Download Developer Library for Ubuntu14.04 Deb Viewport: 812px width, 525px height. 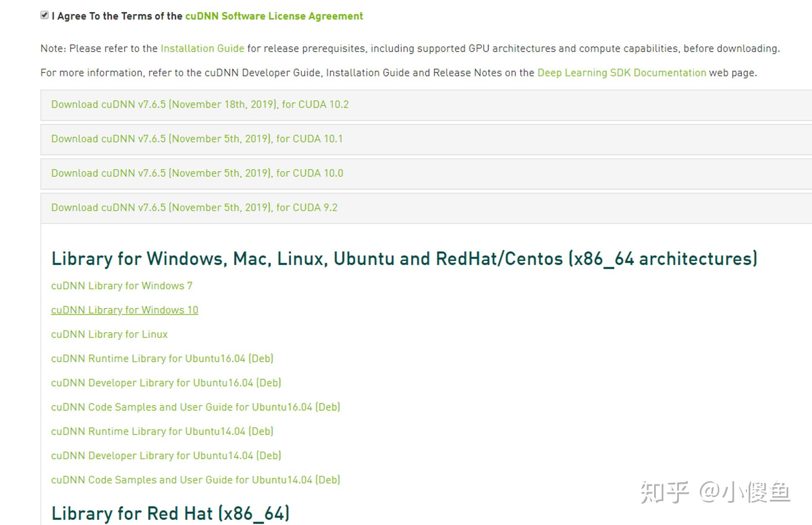pos(166,456)
